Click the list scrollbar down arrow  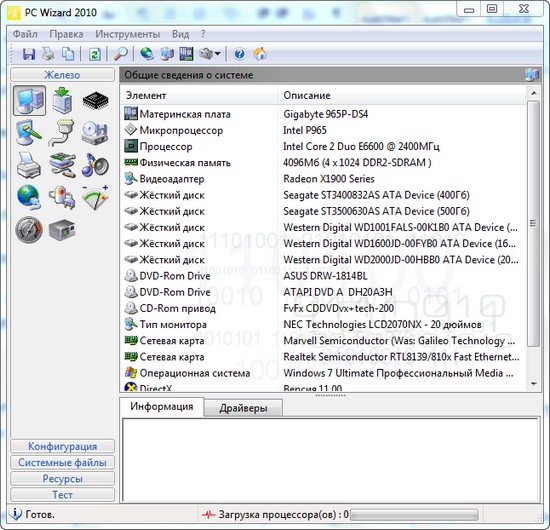click(x=534, y=384)
